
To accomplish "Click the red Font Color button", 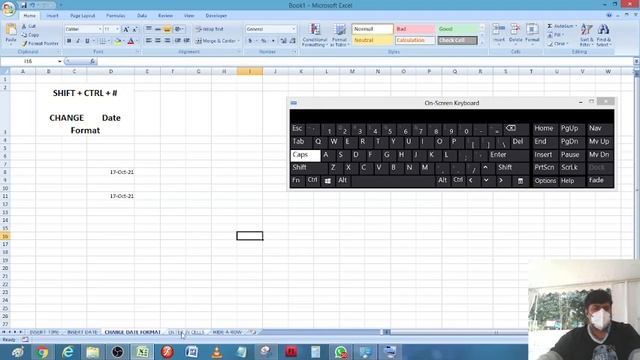I will 131,41.
